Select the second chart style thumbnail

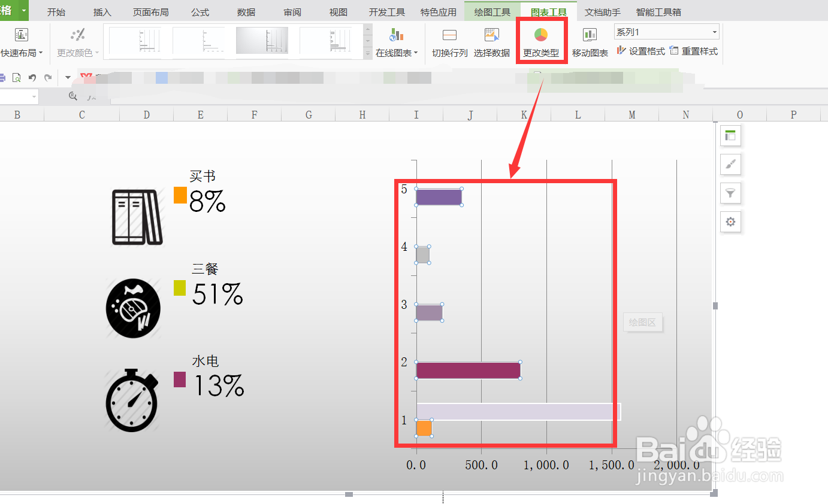coord(199,41)
